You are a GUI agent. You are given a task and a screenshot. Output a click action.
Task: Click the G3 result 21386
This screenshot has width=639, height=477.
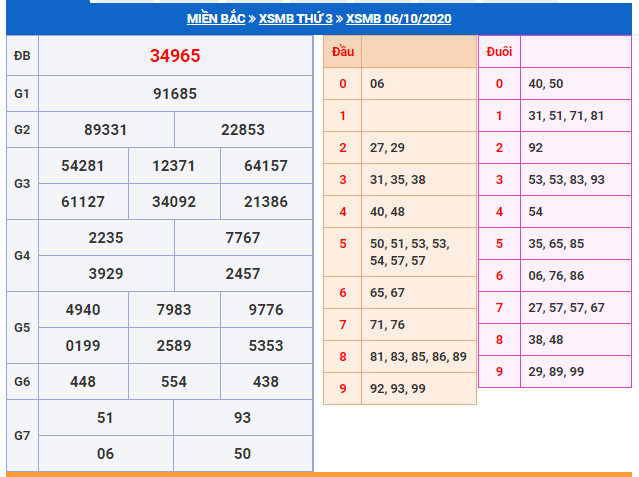tap(266, 202)
